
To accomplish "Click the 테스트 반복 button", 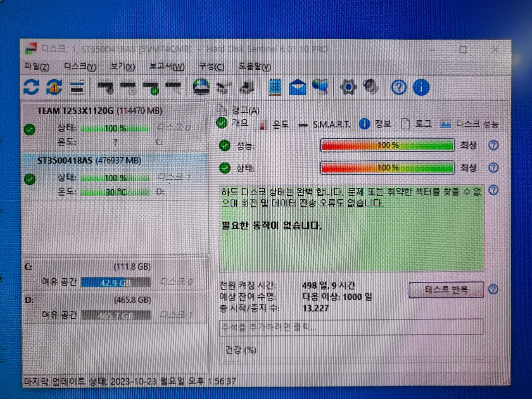I will pyautogui.click(x=446, y=290).
